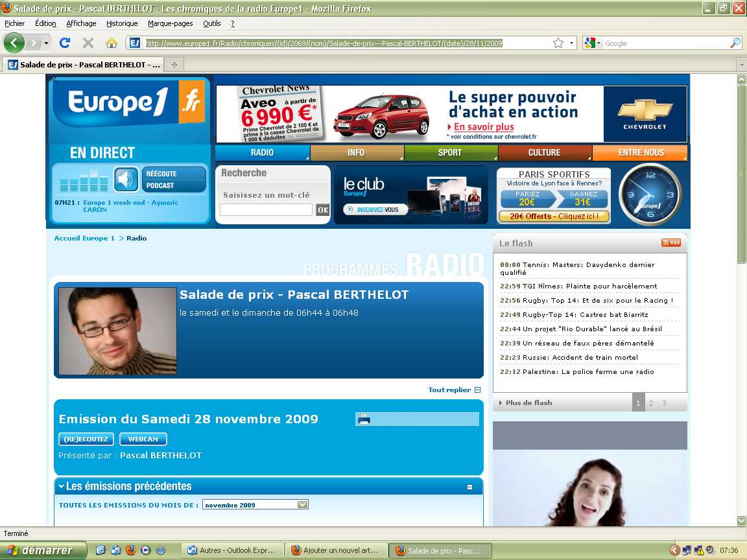This screenshot has height=560, width=747.
Task: Print the emission with the printer icon
Action: click(364, 419)
